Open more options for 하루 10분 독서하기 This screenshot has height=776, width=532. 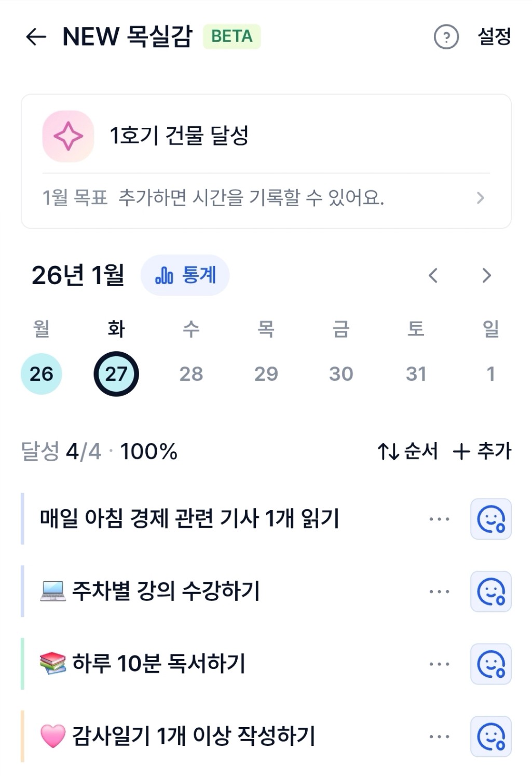click(439, 664)
